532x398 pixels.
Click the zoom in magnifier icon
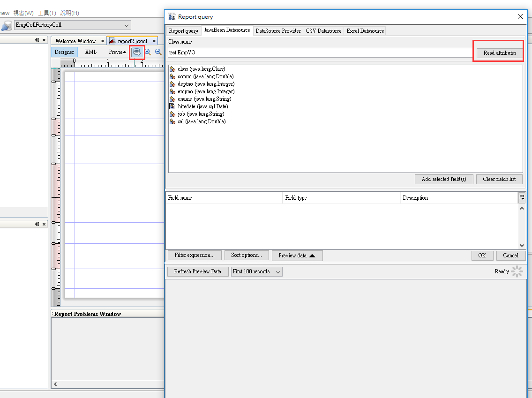click(x=148, y=52)
